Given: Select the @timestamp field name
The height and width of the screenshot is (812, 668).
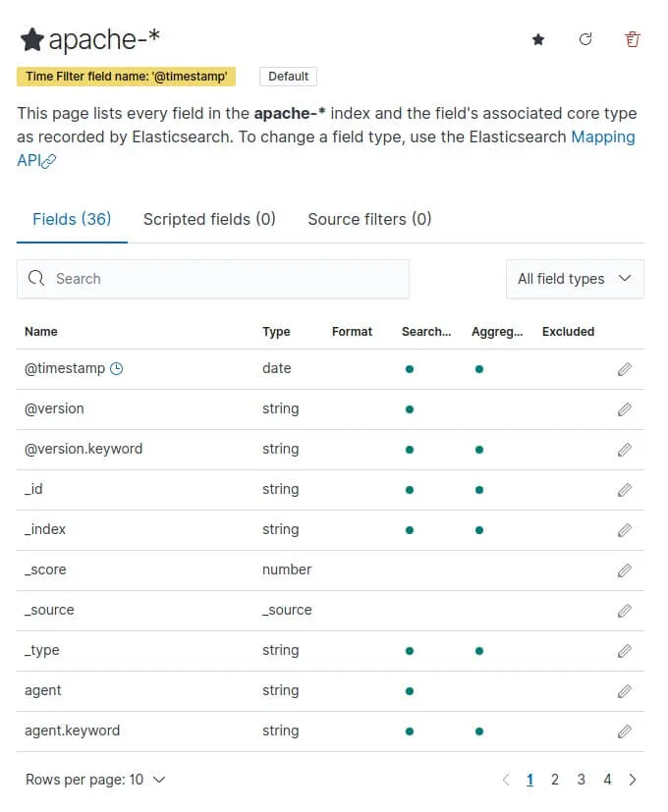Looking at the screenshot, I should tap(65, 369).
